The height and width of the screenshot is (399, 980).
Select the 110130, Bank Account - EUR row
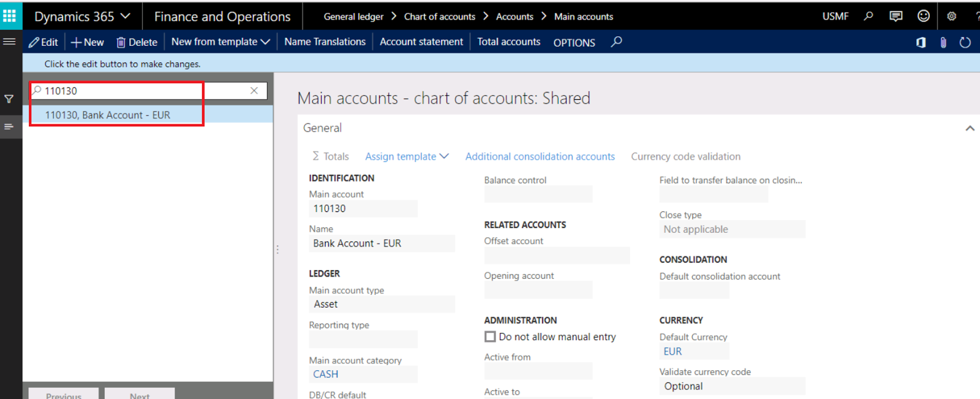148,115
